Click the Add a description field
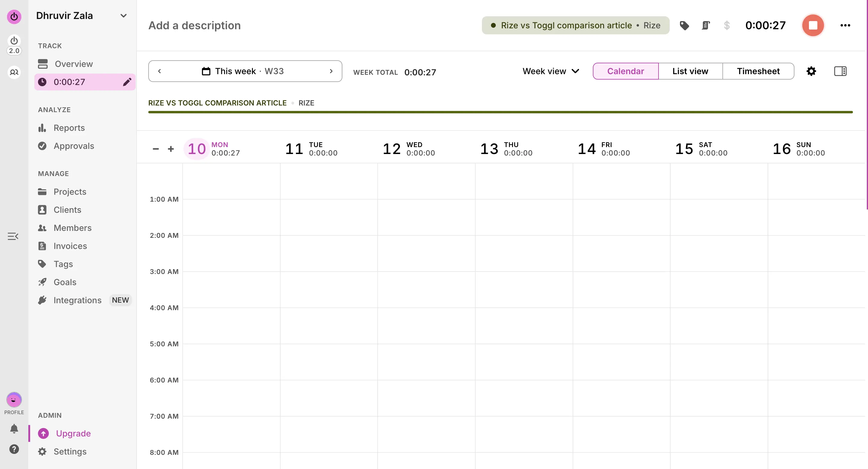Viewport: 868px width, 469px height. (194, 25)
